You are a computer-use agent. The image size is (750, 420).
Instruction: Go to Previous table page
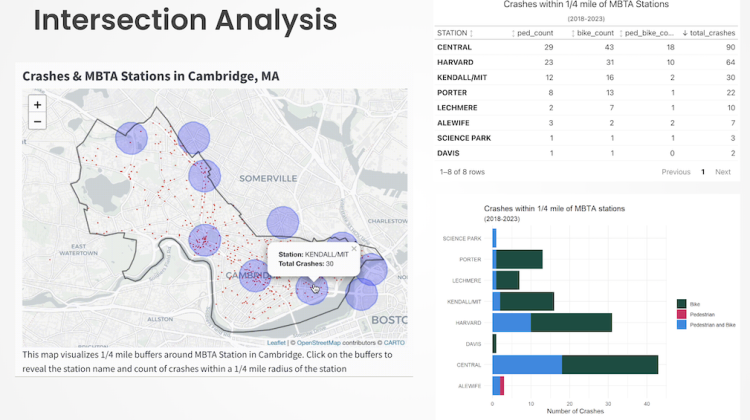pyautogui.click(x=676, y=172)
